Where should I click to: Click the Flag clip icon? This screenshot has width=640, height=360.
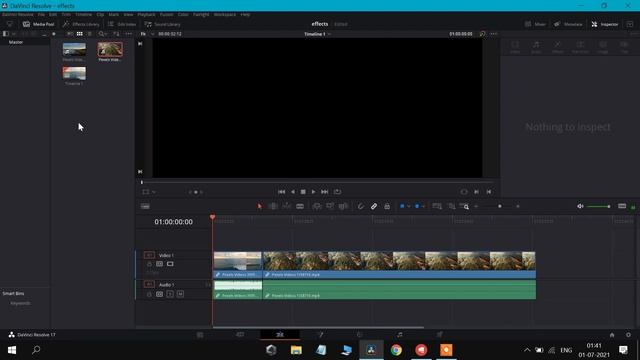(x=402, y=207)
